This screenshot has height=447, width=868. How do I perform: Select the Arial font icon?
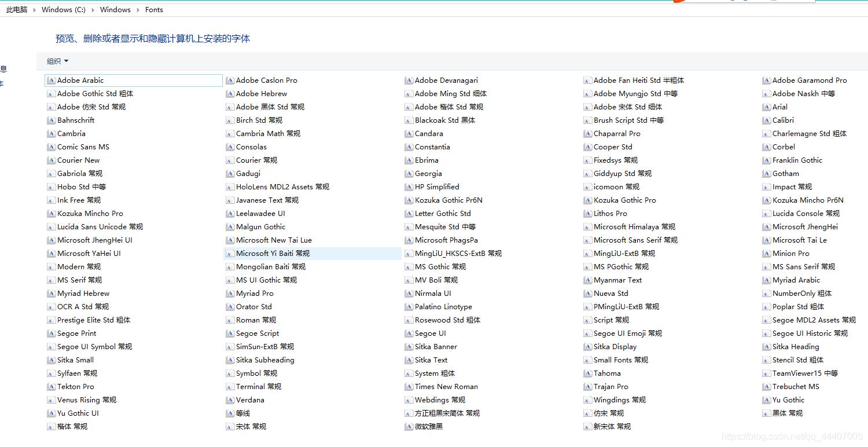(x=766, y=107)
